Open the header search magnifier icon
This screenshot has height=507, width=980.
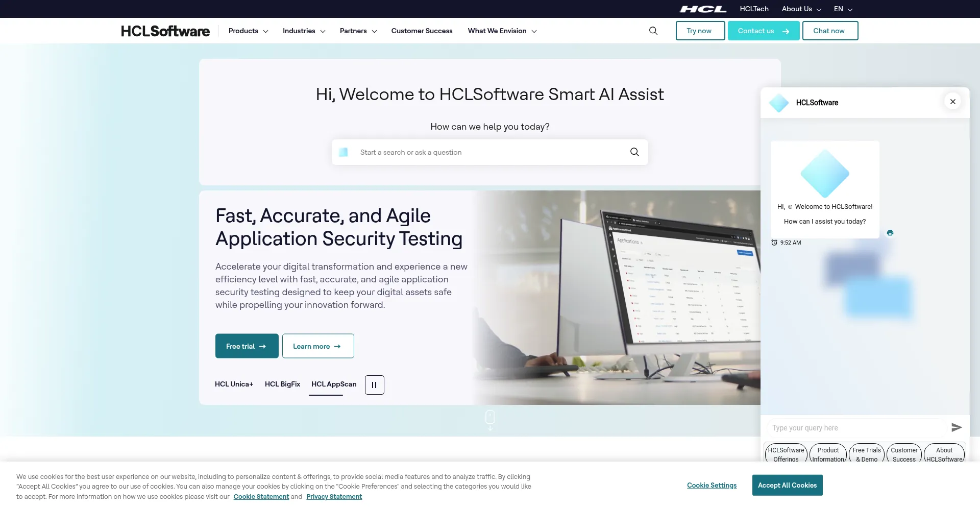[653, 31]
